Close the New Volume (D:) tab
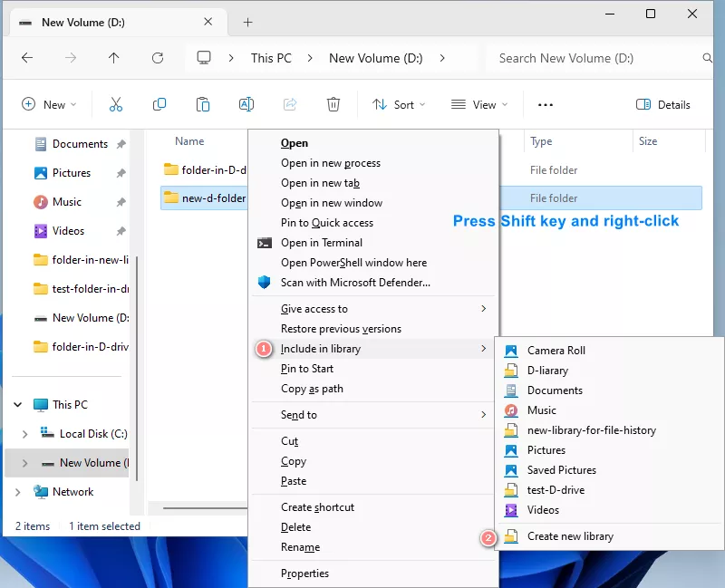Screen dimensions: 725x588 click(208, 22)
